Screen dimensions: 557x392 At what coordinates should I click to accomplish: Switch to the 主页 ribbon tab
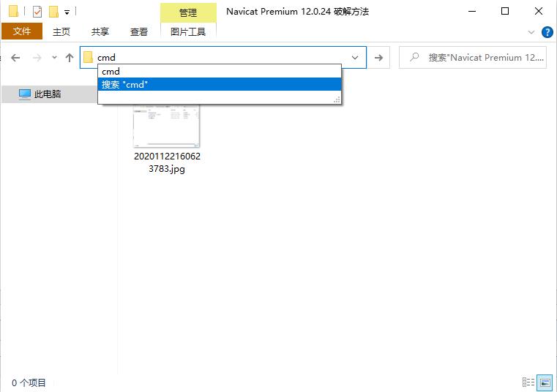[x=61, y=32]
